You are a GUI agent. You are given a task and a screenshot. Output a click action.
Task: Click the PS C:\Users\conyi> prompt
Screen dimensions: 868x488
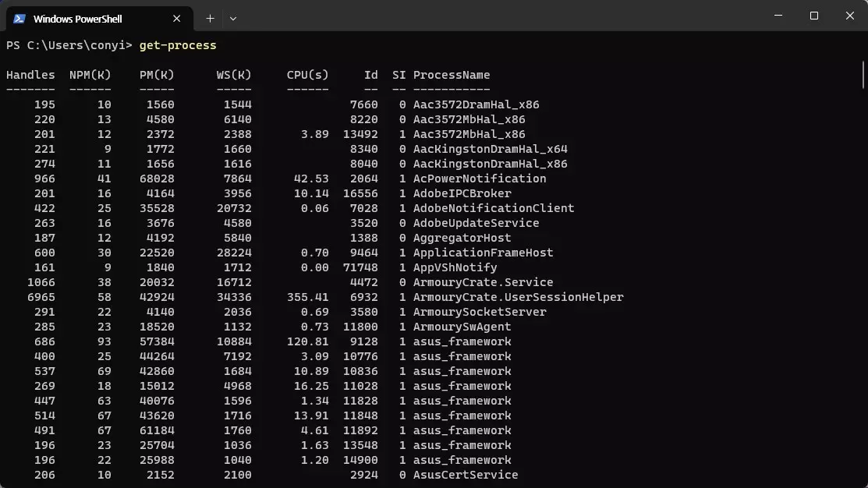pyautogui.click(x=69, y=45)
